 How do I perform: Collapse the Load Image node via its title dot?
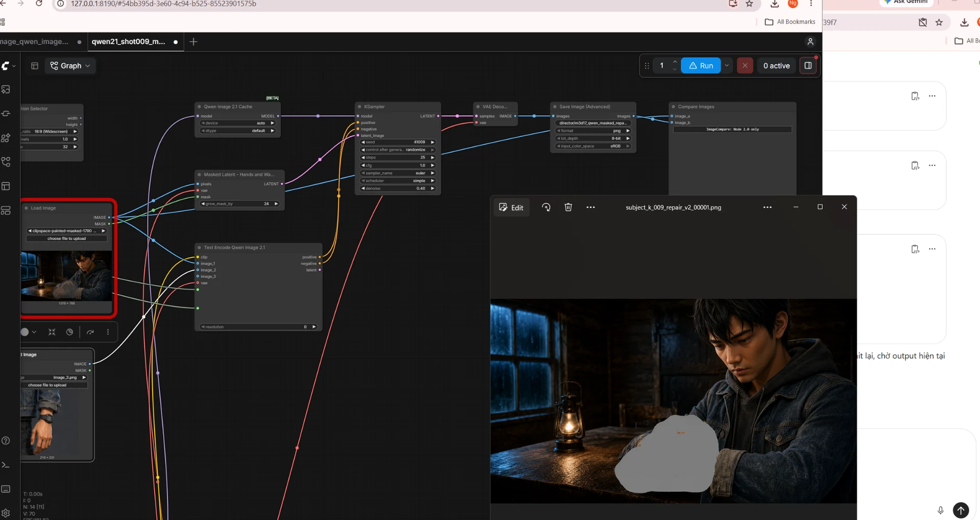(26, 208)
